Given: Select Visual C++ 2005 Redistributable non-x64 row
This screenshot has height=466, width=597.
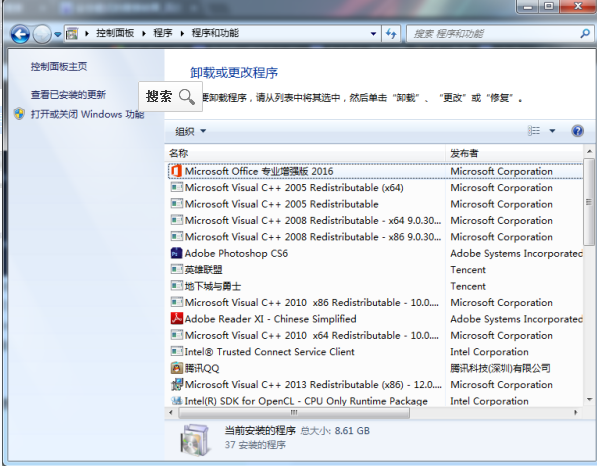Looking at the screenshot, I should click(375, 204).
